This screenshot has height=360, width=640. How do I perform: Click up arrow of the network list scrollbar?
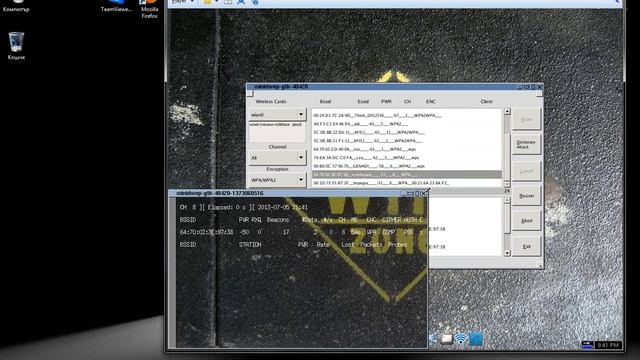507,111
